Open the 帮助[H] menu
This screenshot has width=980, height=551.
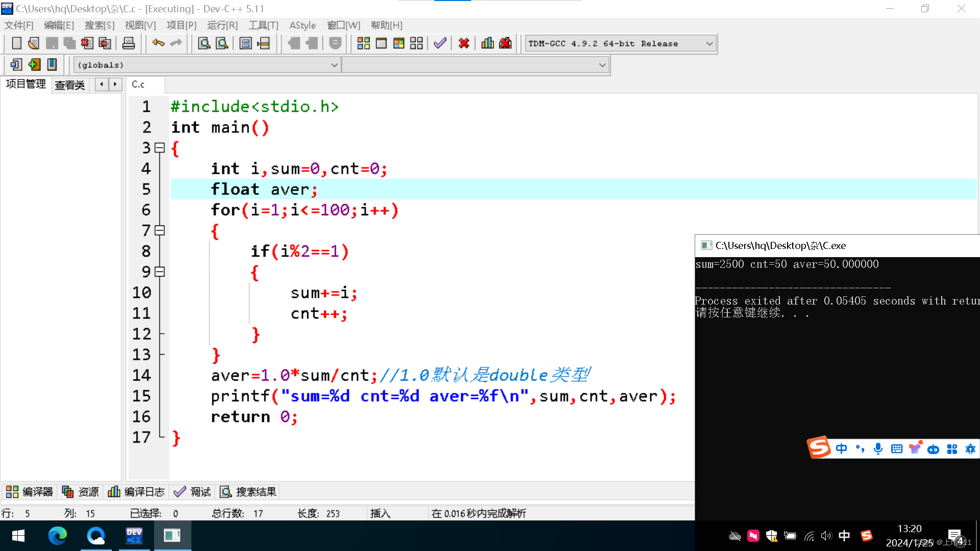pos(386,25)
